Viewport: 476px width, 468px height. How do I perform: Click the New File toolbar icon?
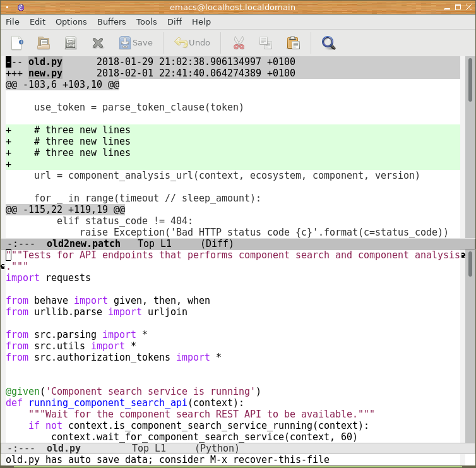(x=17, y=43)
